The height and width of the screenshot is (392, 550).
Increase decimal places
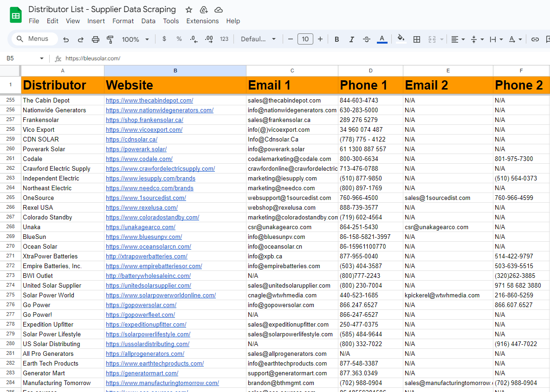coord(209,39)
